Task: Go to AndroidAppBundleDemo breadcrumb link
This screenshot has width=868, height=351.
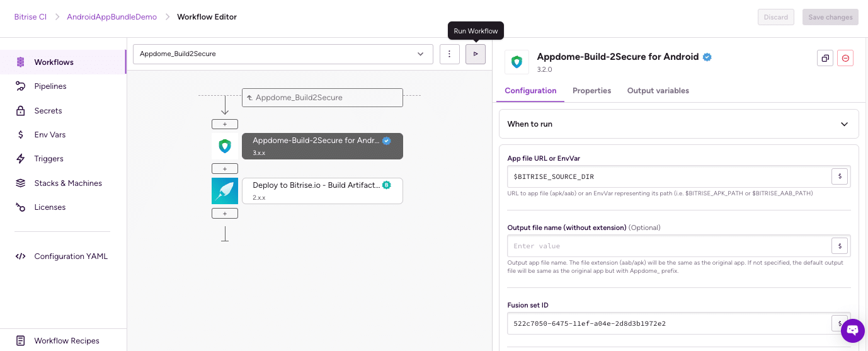Action: (111, 17)
